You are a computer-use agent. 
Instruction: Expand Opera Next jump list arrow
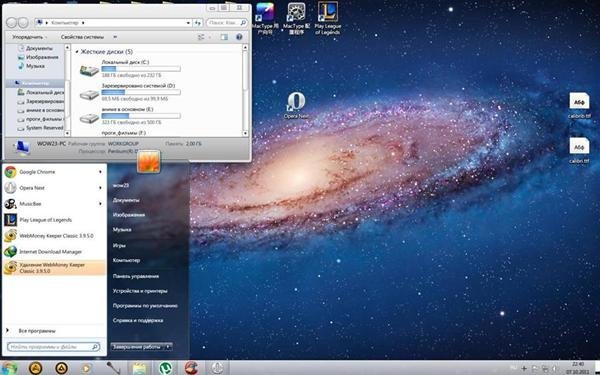click(x=101, y=188)
